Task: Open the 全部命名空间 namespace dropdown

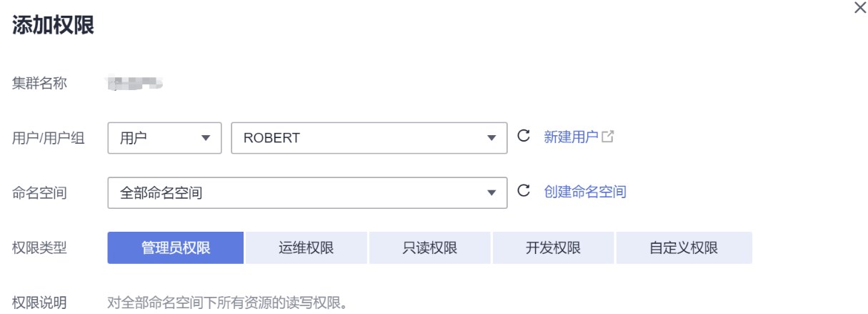Action: [307, 192]
